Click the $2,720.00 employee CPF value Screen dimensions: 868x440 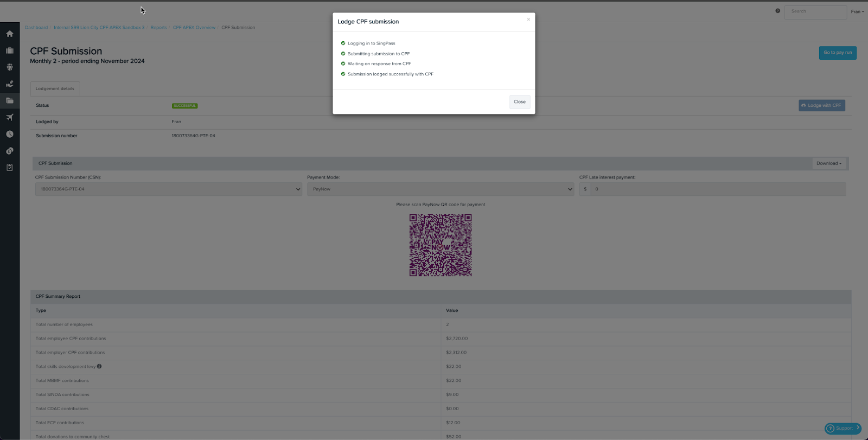coord(457,339)
